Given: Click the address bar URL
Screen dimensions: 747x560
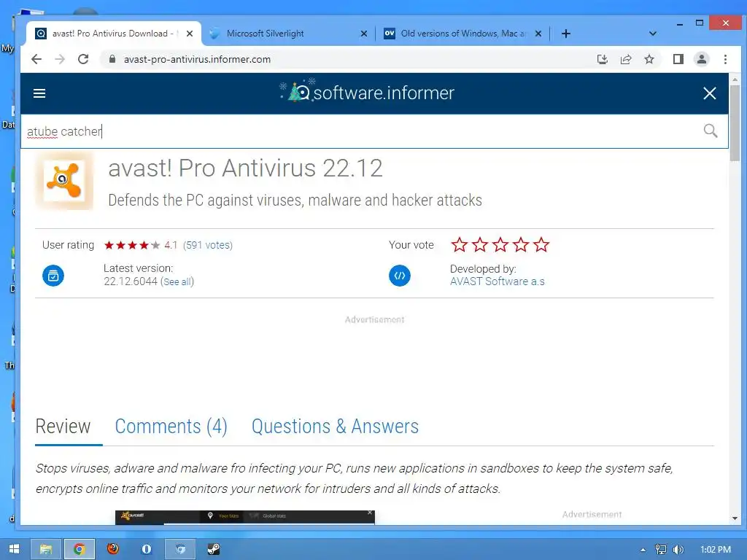Looking at the screenshot, I should 197,60.
